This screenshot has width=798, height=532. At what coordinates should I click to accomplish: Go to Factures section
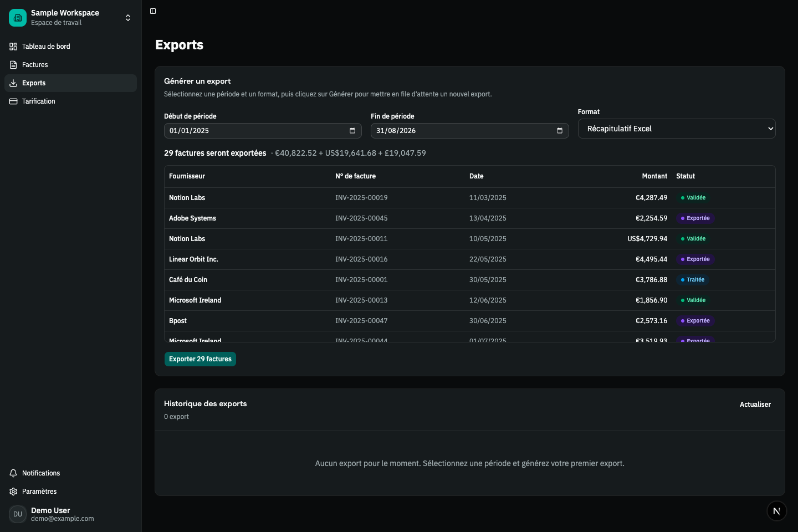coord(70,65)
